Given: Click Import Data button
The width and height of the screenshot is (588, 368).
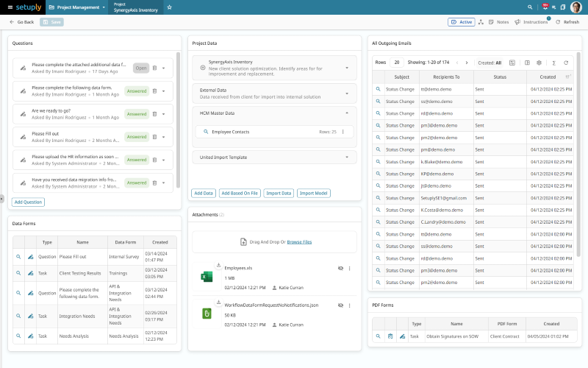Looking at the screenshot, I should click(279, 193).
